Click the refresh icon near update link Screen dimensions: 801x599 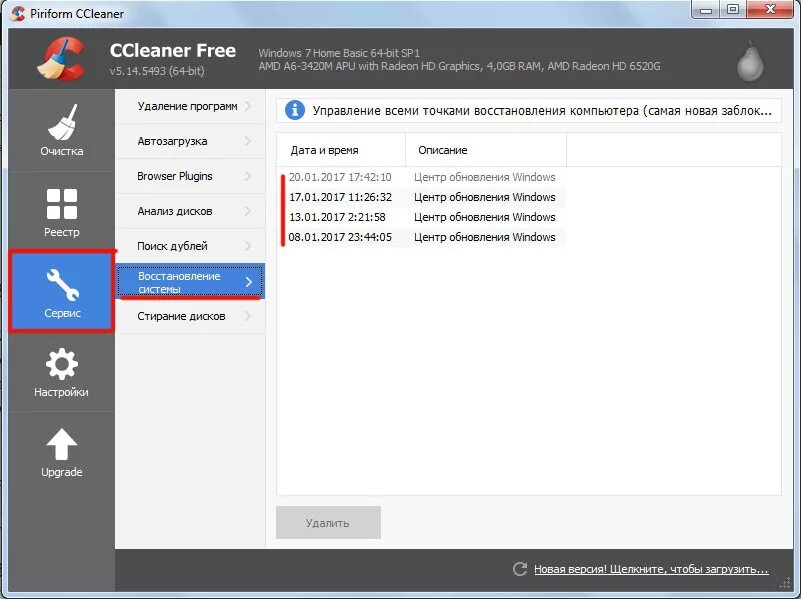coord(520,569)
